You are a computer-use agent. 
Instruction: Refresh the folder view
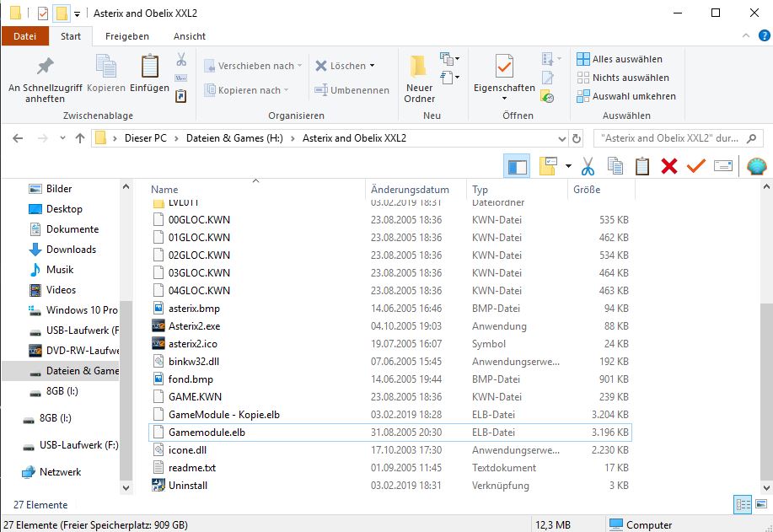[x=577, y=138]
